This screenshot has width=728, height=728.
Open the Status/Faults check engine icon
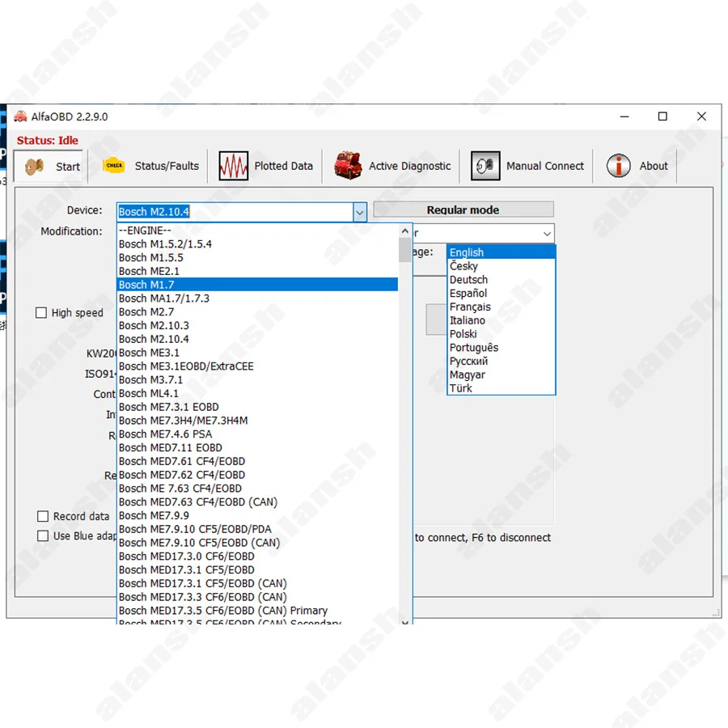pyautogui.click(x=114, y=166)
